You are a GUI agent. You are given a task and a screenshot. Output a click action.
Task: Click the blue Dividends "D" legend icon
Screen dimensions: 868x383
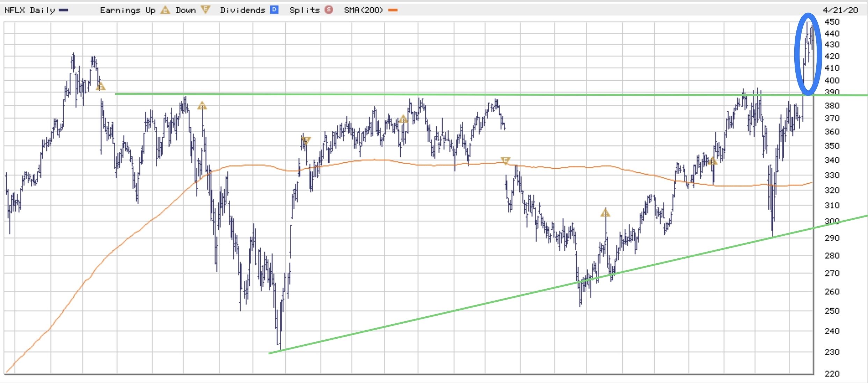[x=275, y=10]
